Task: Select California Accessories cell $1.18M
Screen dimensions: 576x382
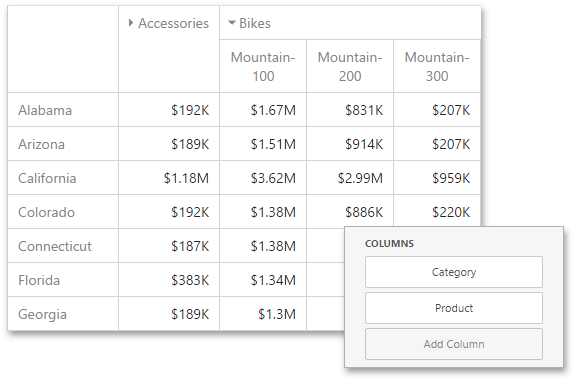Action: tap(169, 178)
